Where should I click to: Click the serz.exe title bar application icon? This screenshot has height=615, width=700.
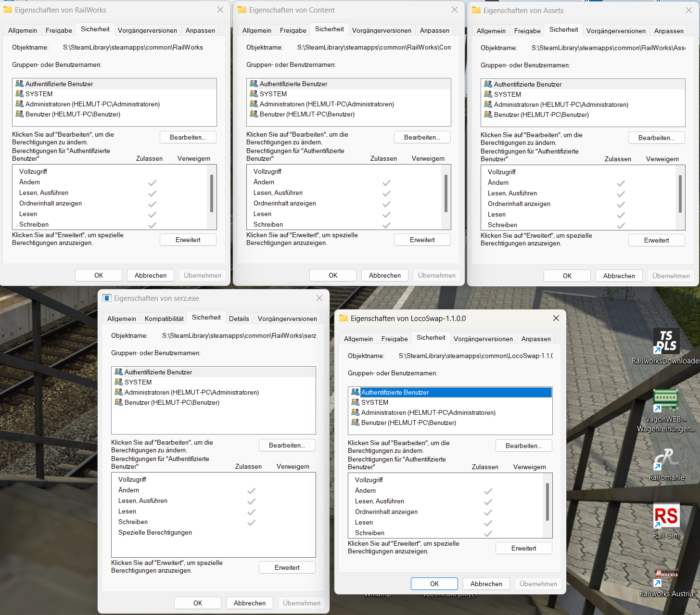pos(107,298)
